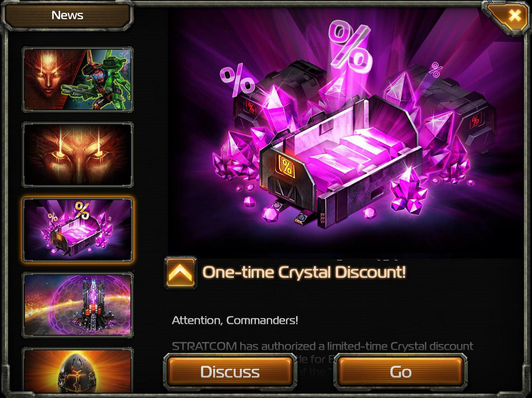Click the Discuss button
Viewport: 532px width, 398px height.
click(230, 372)
